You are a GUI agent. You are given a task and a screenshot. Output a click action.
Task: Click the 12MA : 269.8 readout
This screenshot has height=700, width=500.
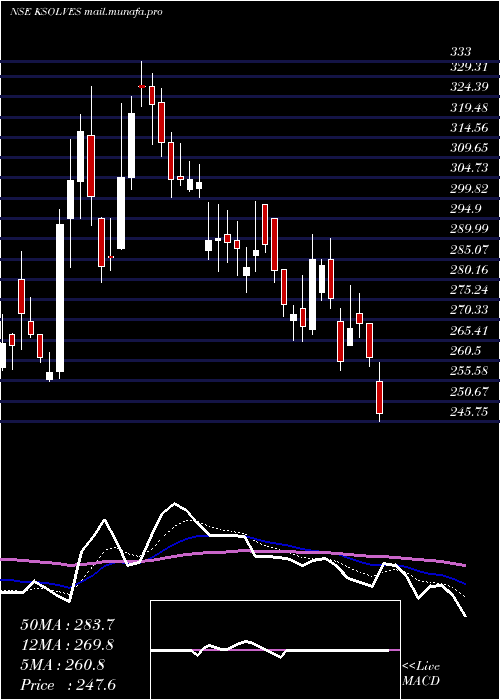(x=67, y=645)
